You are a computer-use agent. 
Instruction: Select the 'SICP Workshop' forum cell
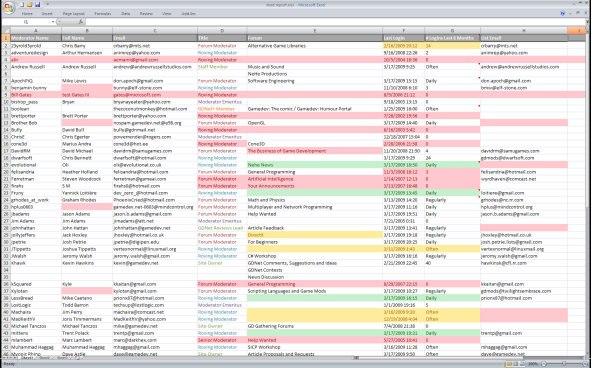tap(315, 347)
